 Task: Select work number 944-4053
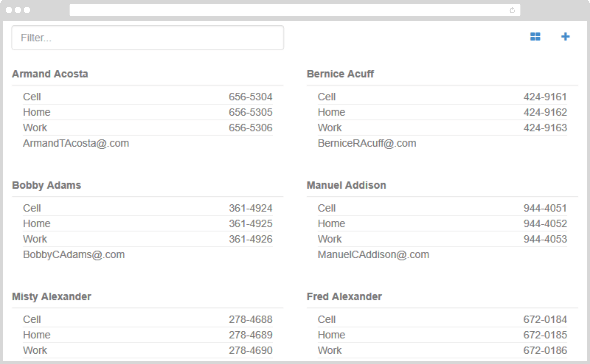545,239
